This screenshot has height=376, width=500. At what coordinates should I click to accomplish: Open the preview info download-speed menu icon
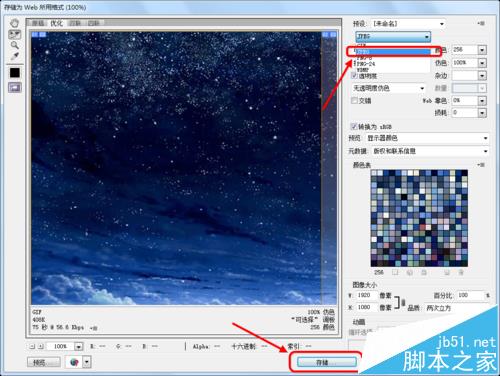[94, 328]
